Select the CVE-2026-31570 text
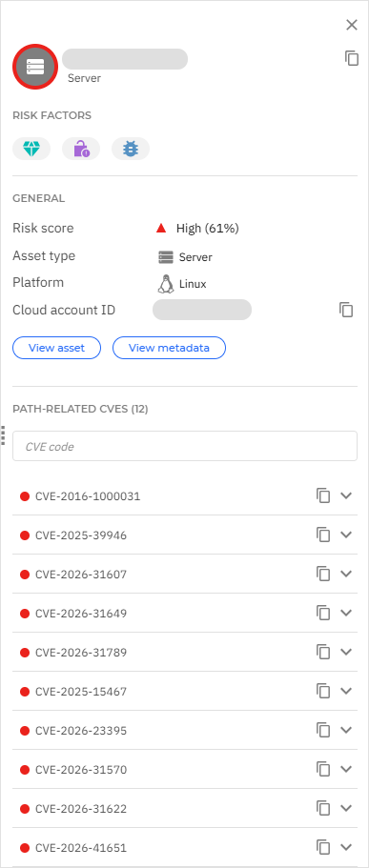369x868 pixels. (x=81, y=770)
